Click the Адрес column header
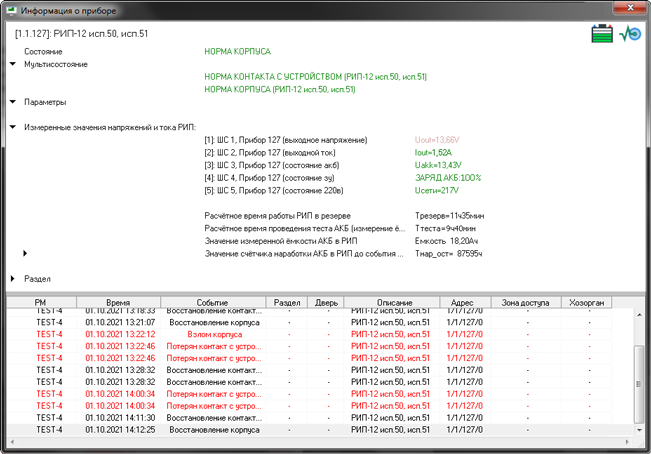651x454 pixels. tap(462, 301)
